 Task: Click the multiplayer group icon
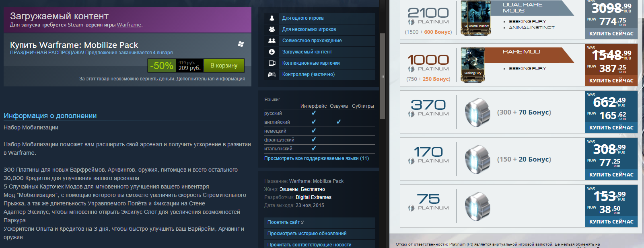click(x=272, y=29)
